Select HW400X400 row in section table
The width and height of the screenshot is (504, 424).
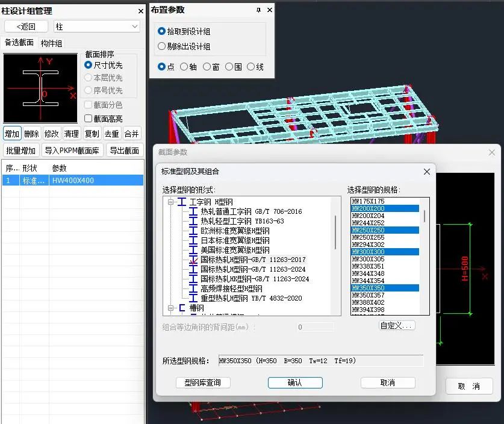point(73,180)
